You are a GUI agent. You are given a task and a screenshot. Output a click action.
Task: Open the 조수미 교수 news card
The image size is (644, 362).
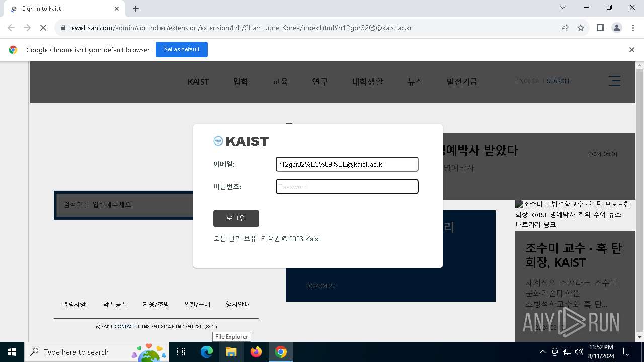click(575, 287)
